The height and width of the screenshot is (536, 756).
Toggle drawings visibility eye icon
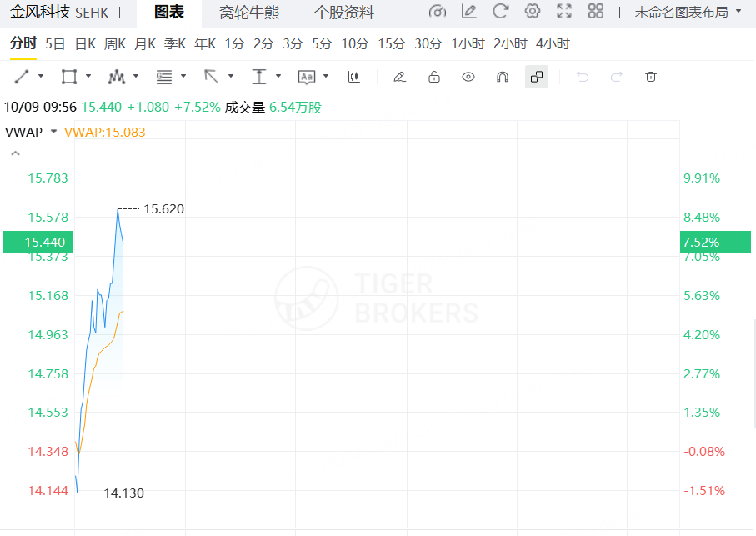[468, 77]
